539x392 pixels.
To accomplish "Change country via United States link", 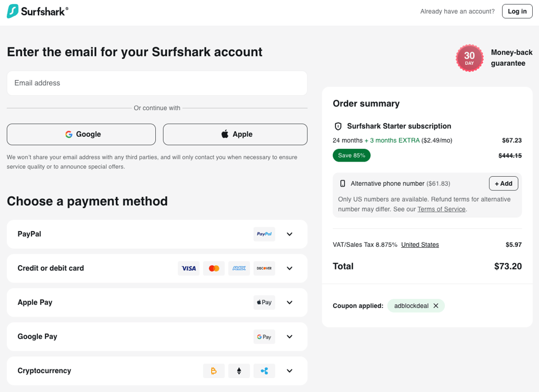I will click(420, 245).
